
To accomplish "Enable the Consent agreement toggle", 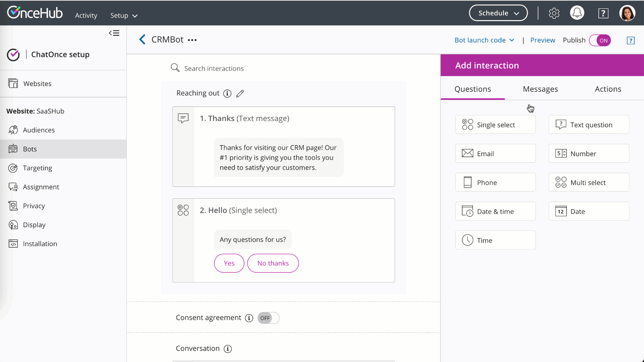I will [268, 318].
